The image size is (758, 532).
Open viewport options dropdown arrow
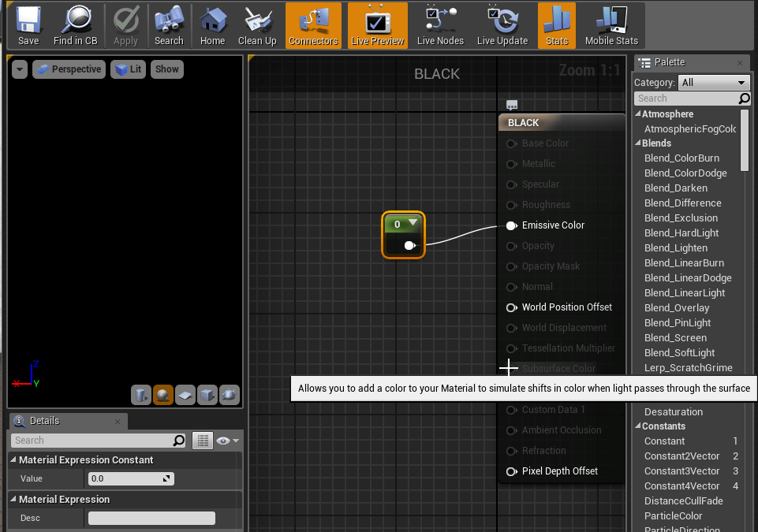20,69
